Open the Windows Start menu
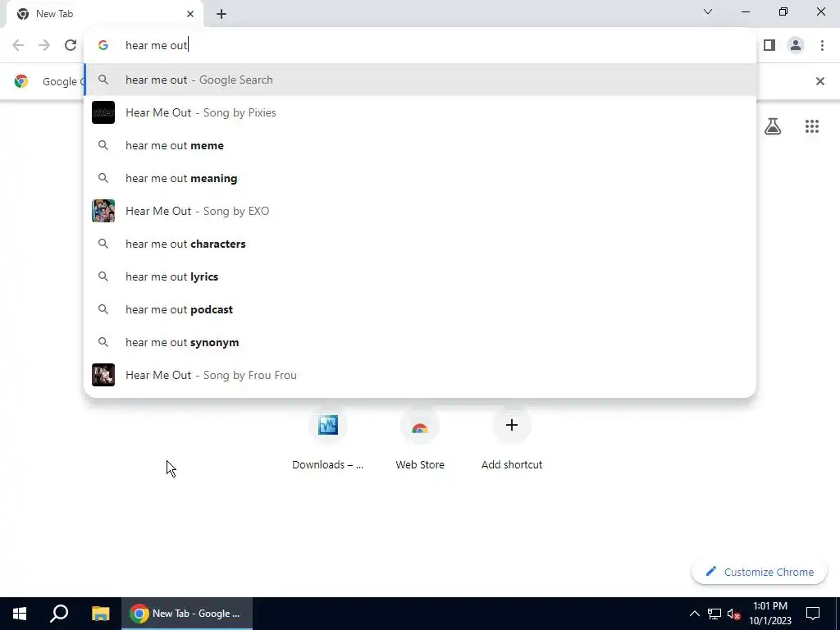Image resolution: width=840 pixels, height=630 pixels. 20,614
